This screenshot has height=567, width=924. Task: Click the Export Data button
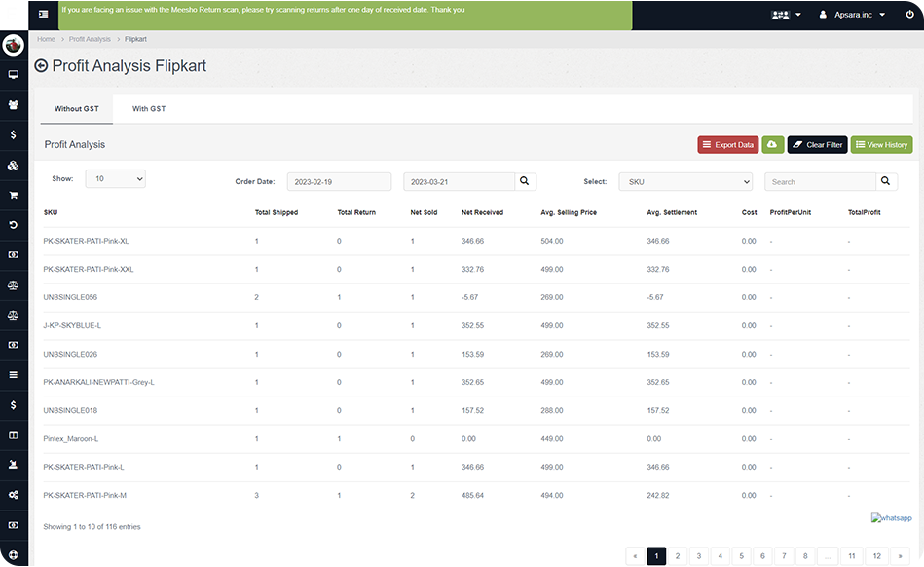click(x=728, y=144)
